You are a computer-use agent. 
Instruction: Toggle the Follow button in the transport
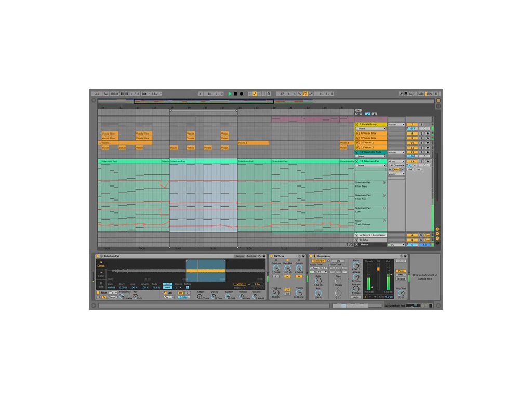[201, 94]
